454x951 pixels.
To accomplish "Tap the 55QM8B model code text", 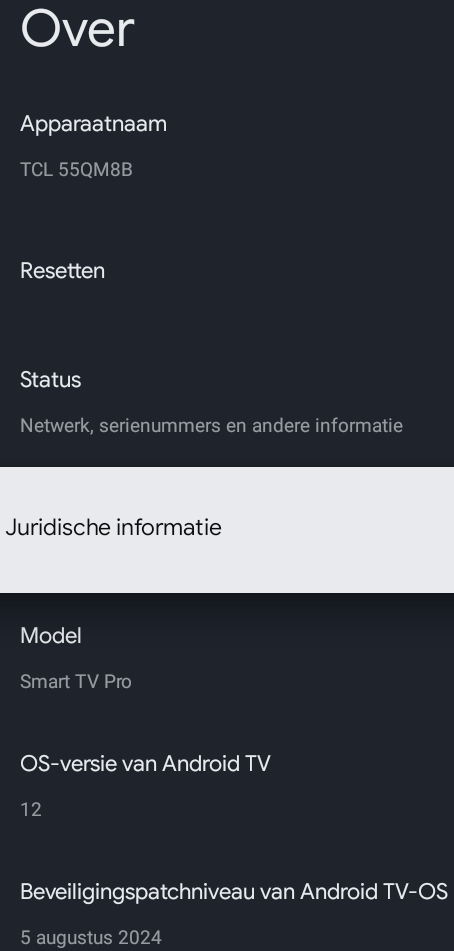I will 95,170.
